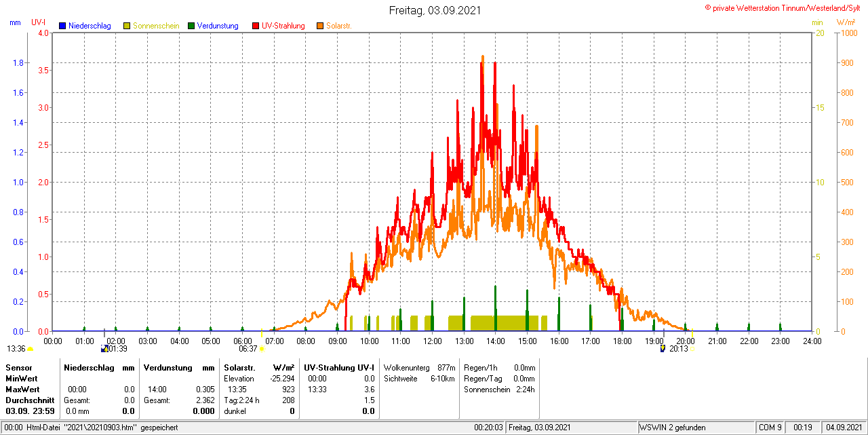Image resolution: width=868 pixels, height=435 pixels.
Task: Select the Niederschlag legend label
Action: [x=90, y=26]
